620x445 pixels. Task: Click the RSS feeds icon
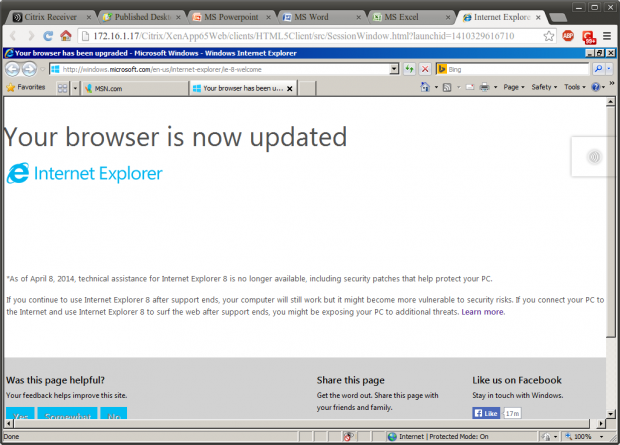[x=447, y=87]
